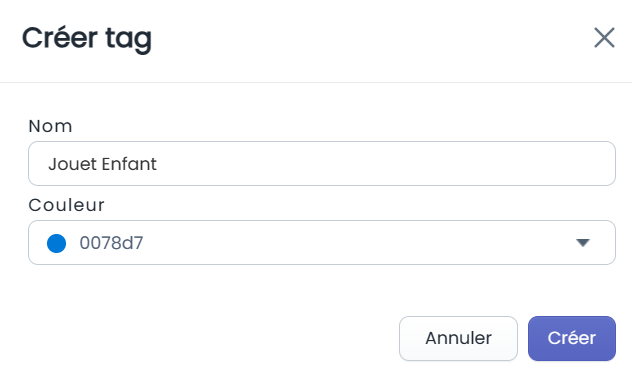The height and width of the screenshot is (375, 632).
Task: Click the Jouet Enfant text in Nom field
Action: [x=102, y=164]
